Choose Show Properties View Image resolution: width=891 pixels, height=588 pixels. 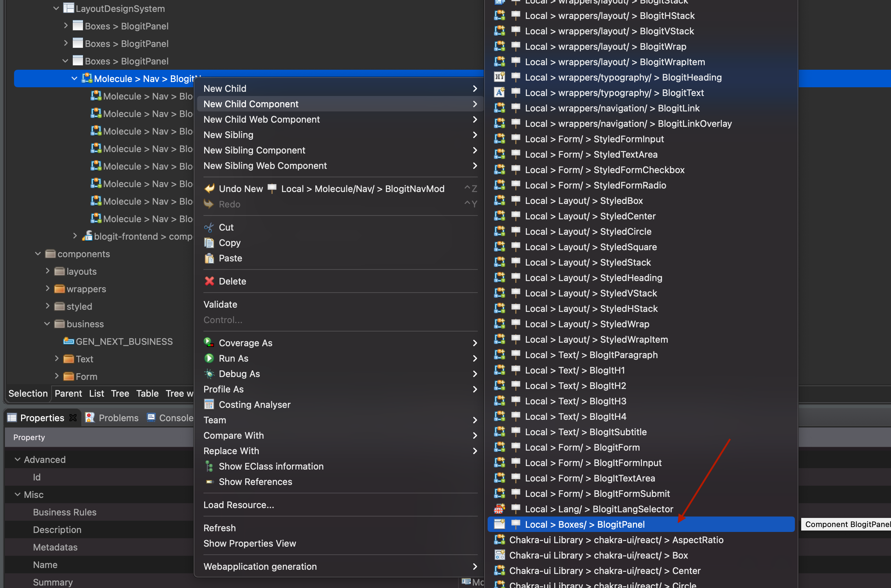point(249,543)
